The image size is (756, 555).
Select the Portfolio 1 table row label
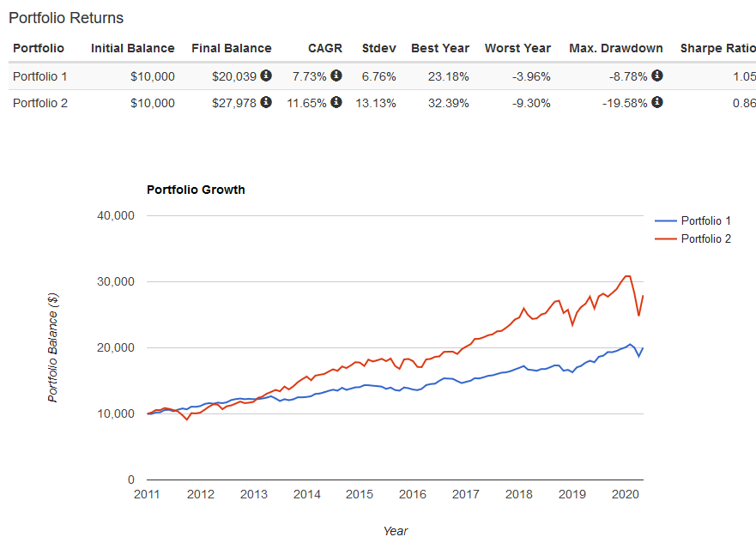point(40,76)
